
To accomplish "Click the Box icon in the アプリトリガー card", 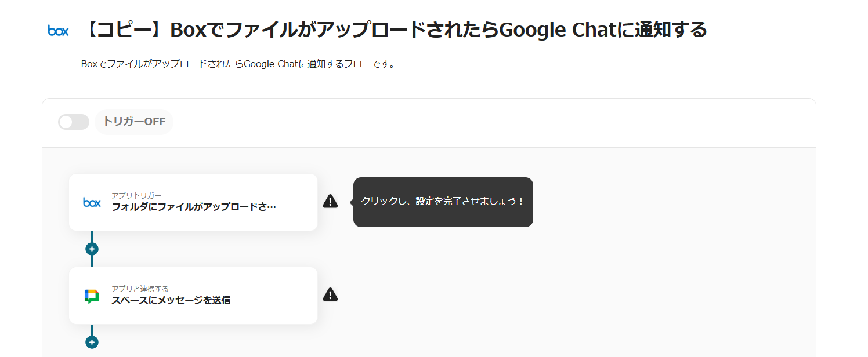I will tap(92, 202).
